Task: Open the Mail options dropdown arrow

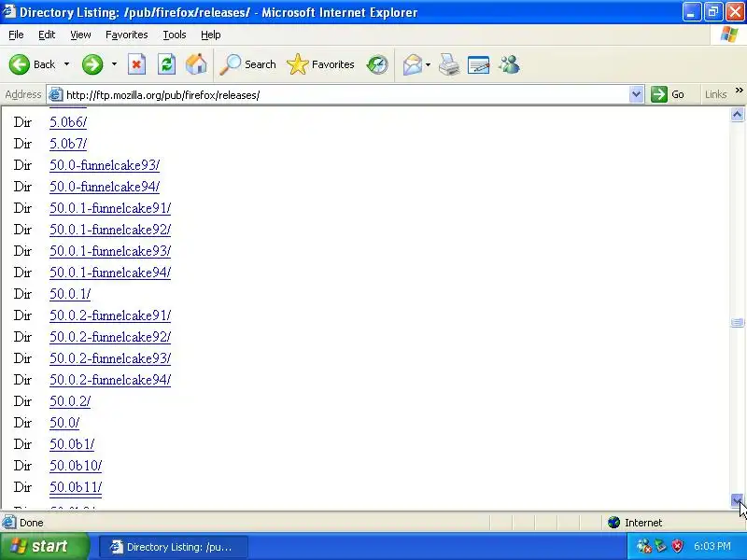Action: (428, 64)
